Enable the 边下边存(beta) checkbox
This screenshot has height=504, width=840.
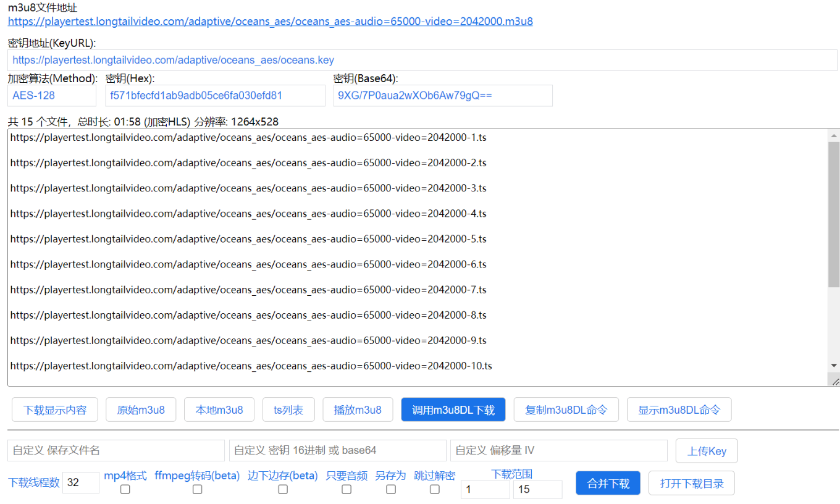(x=283, y=489)
